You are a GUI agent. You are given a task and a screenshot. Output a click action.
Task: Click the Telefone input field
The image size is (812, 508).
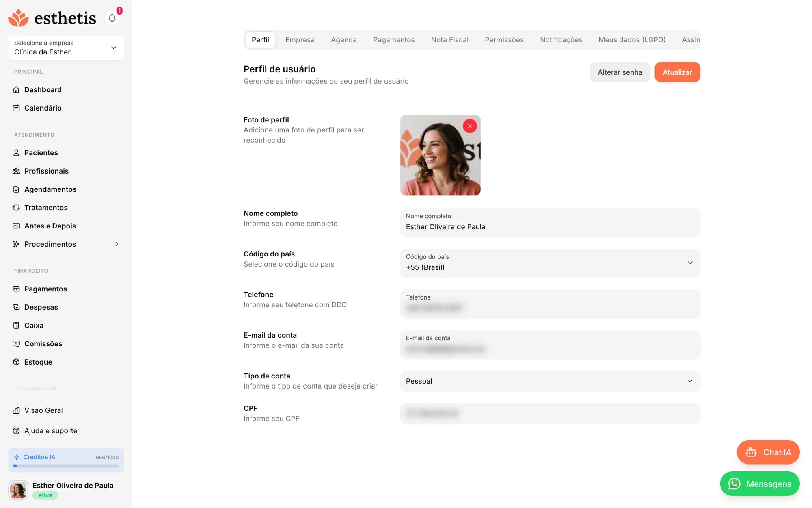pos(550,304)
